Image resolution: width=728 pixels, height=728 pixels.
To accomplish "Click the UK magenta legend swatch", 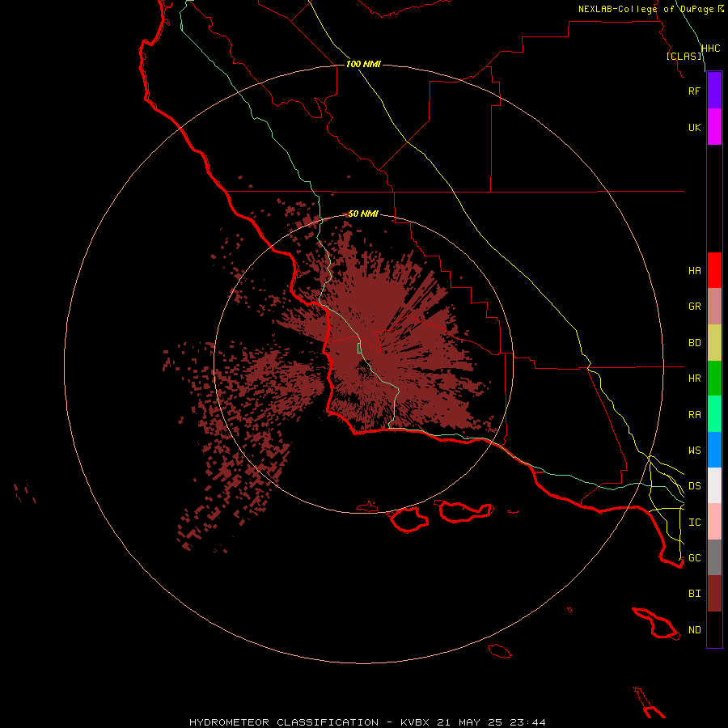I will pos(714,127).
